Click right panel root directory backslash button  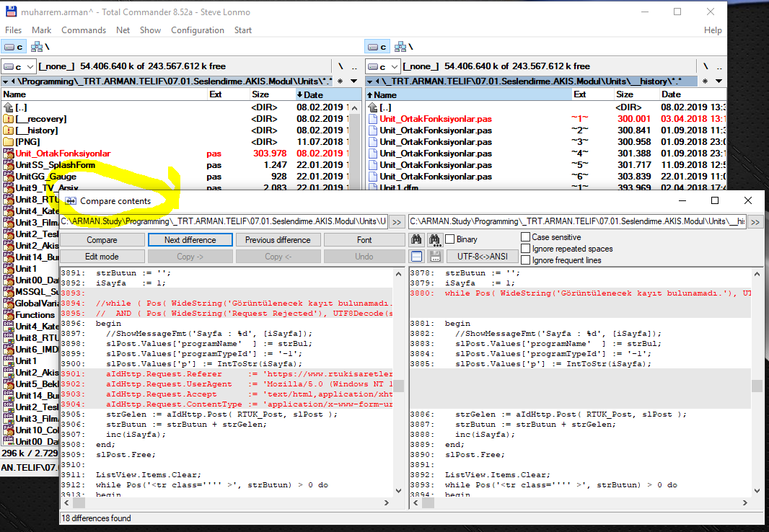pyautogui.click(x=706, y=66)
